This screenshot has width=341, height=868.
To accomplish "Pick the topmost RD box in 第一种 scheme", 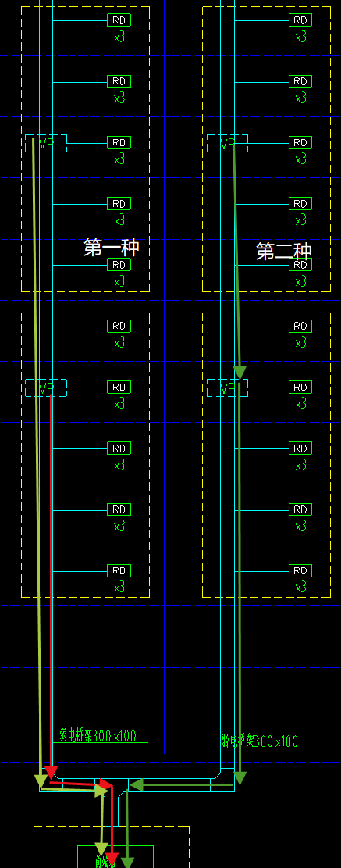I will click(x=119, y=20).
